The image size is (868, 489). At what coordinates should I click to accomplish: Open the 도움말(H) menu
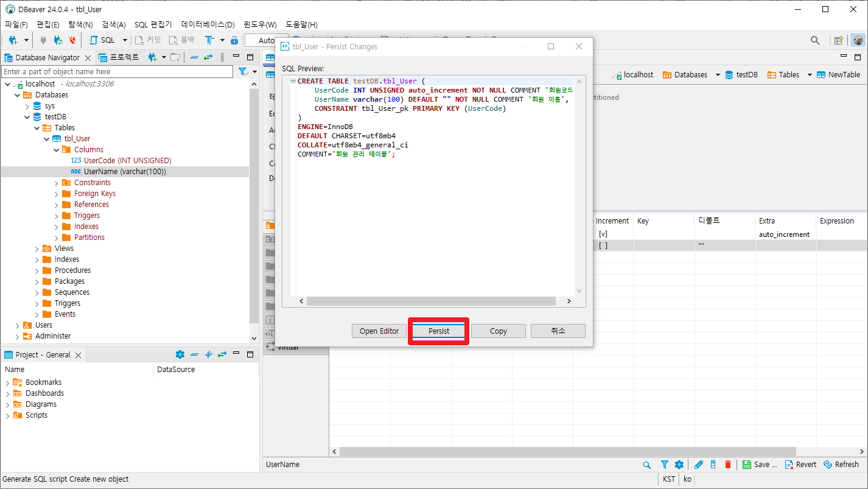pyautogui.click(x=301, y=24)
